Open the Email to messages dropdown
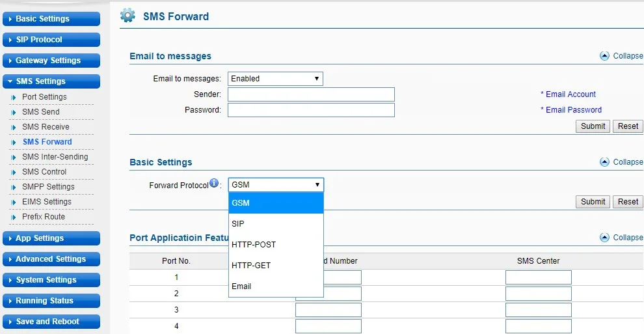Image resolution: width=644 pixels, height=334 pixels. click(275, 79)
